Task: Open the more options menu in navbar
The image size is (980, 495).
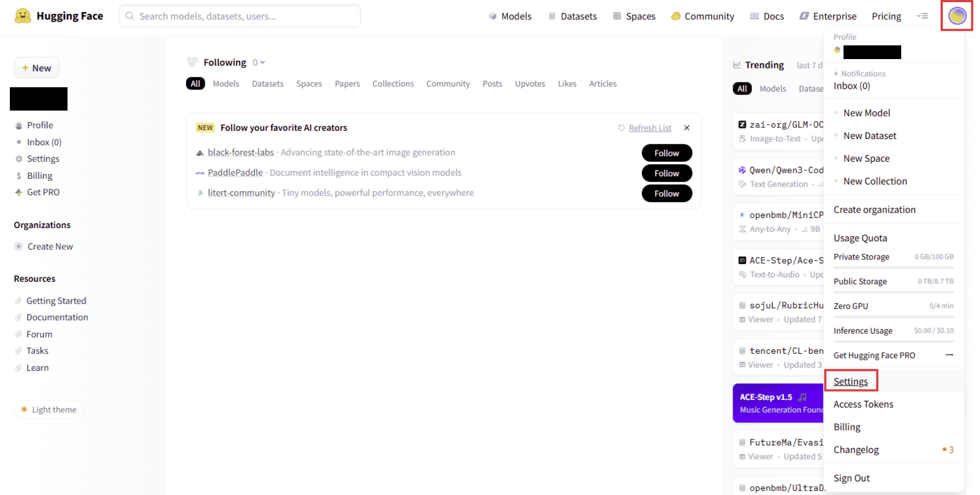Action: tap(922, 16)
